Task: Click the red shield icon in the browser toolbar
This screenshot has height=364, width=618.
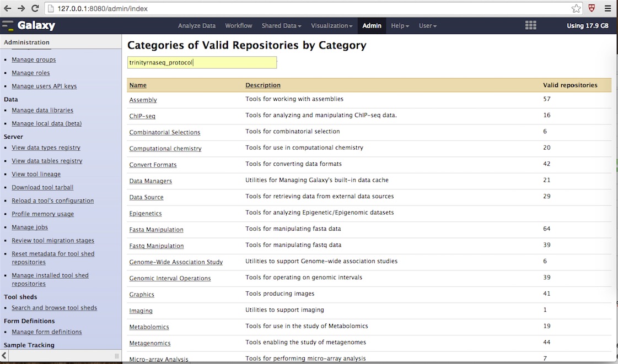Action: (x=592, y=8)
